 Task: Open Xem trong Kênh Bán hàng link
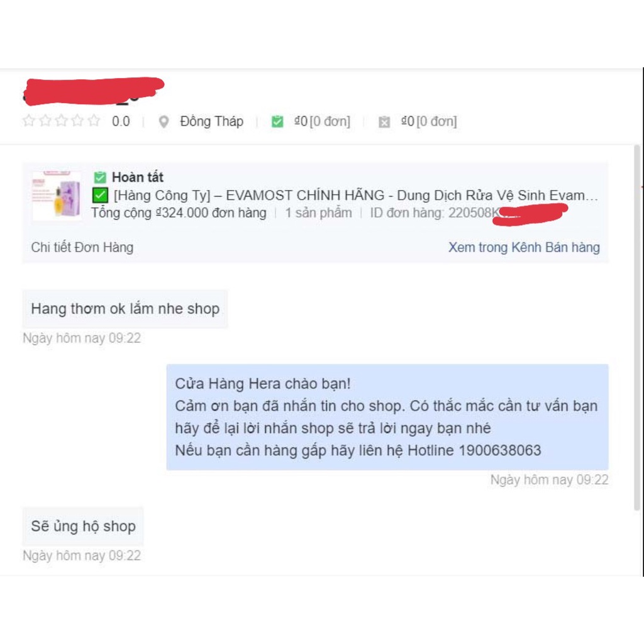click(x=524, y=247)
